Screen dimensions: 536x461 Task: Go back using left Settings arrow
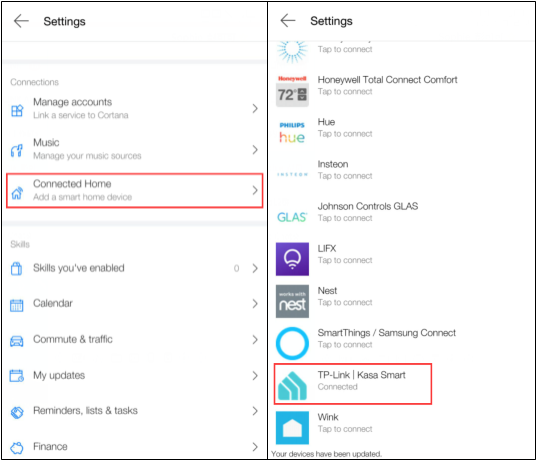pyautogui.click(x=21, y=21)
